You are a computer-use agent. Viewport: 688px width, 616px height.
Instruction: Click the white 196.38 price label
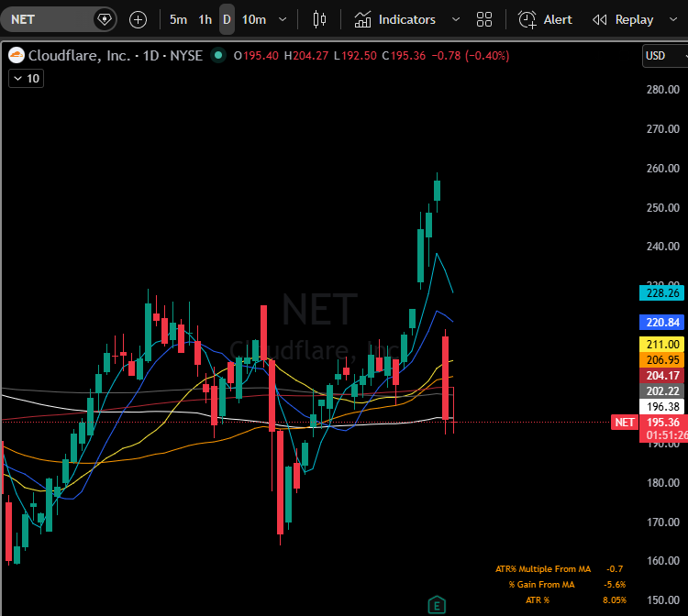click(x=662, y=406)
